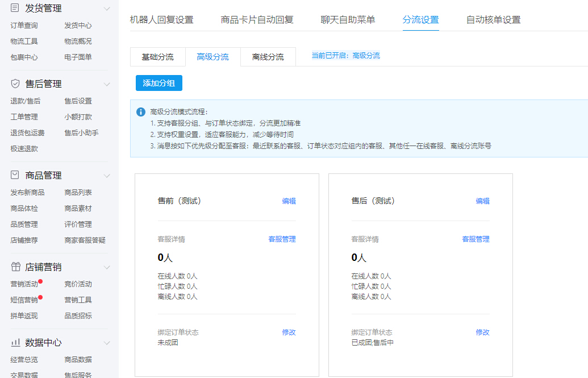Navigate to 商品体检
Viewport: 588px width, 378px height.
(x=24, y=209)
